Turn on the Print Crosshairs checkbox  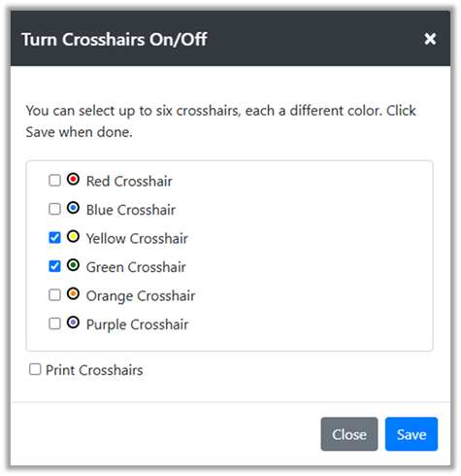tap(35, 369)
